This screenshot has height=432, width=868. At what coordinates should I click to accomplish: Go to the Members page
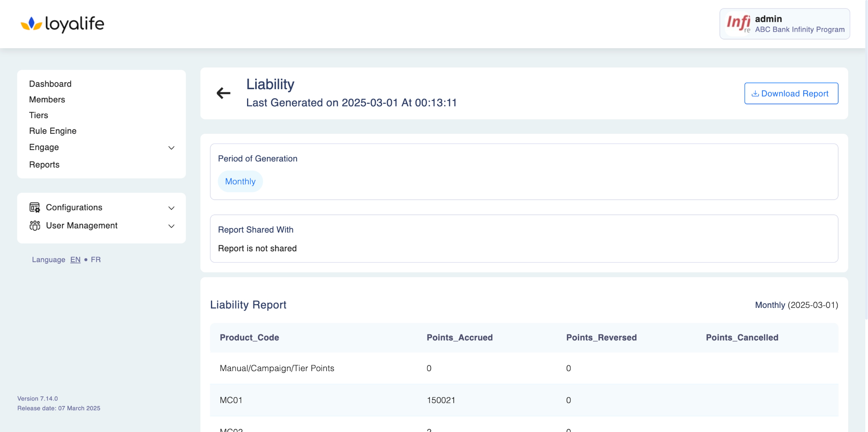(47, 100)
